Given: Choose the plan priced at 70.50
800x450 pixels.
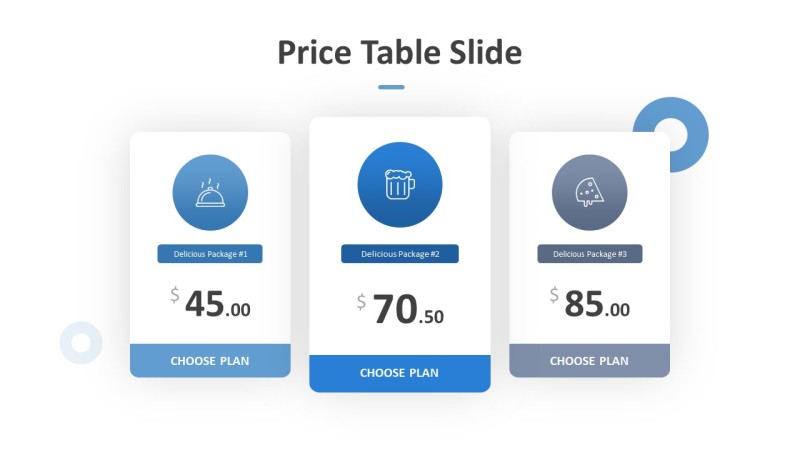Looking at the screenshot, I should pyautogui.click(x=399, y=373).
